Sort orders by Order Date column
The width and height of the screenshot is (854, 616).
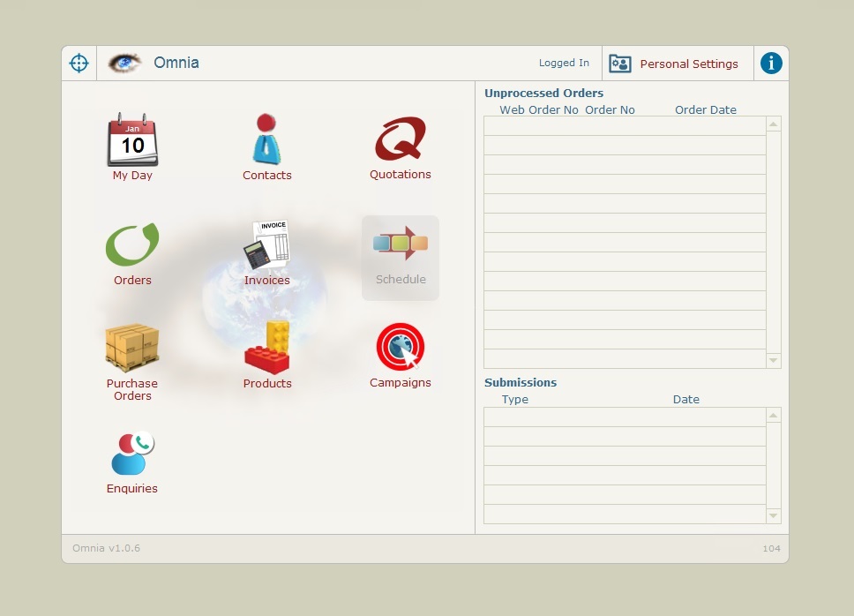(705, 110)
